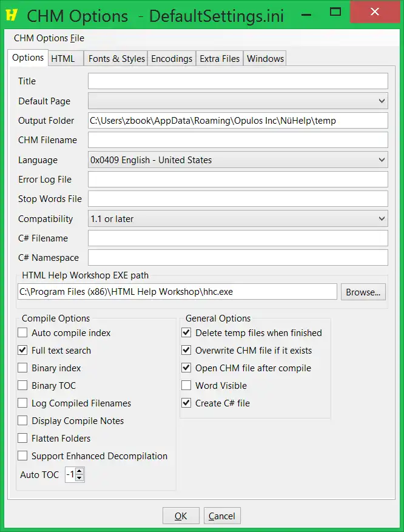Open the Extra Files tab
Image resolution: width=404 pixels, height=532 pixels.
(220, 59)
